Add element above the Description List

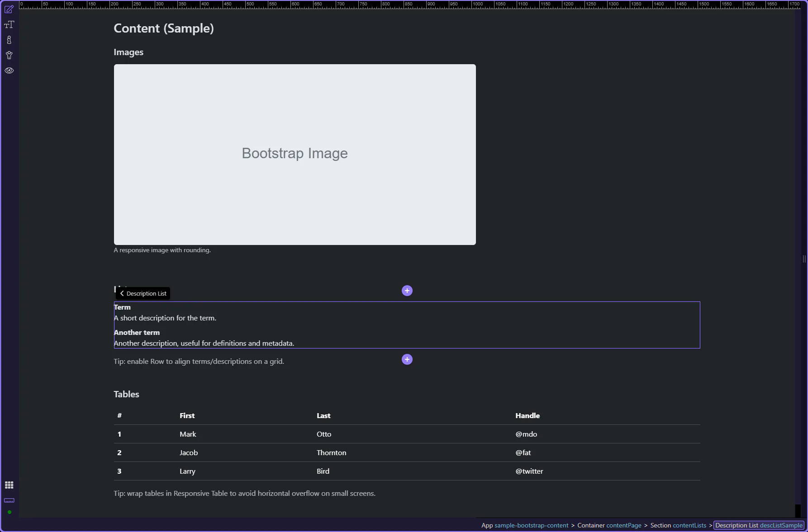[x=407, y=291]
